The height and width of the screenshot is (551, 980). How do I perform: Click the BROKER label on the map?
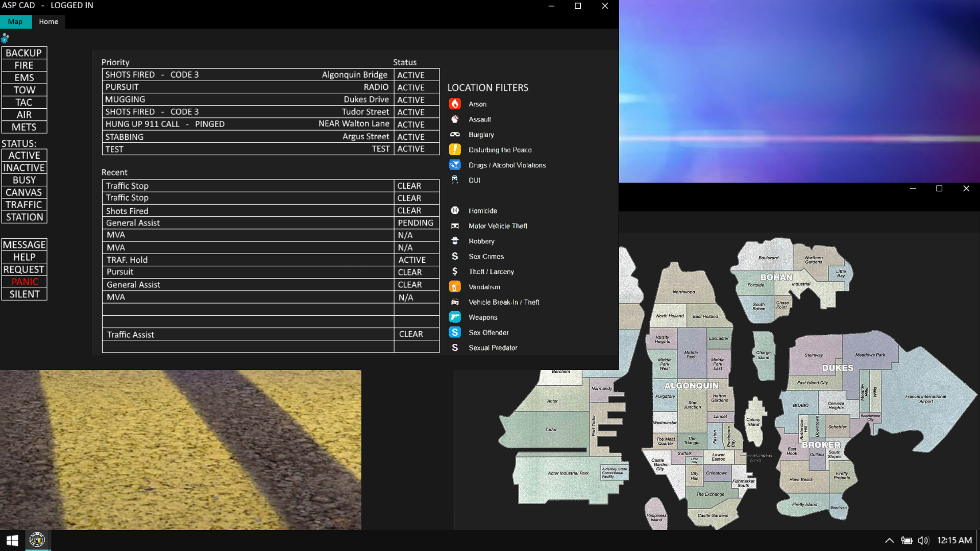coord(821,445)
